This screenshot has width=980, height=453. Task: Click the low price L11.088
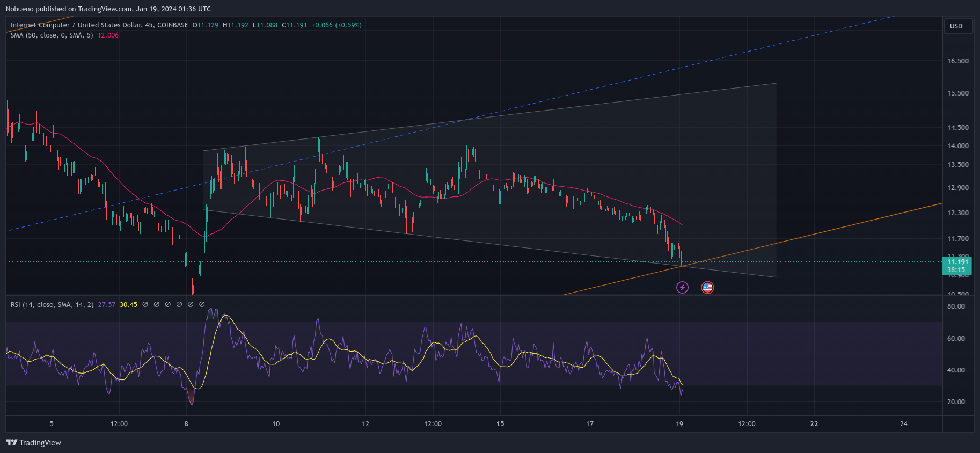click(265, 25)
